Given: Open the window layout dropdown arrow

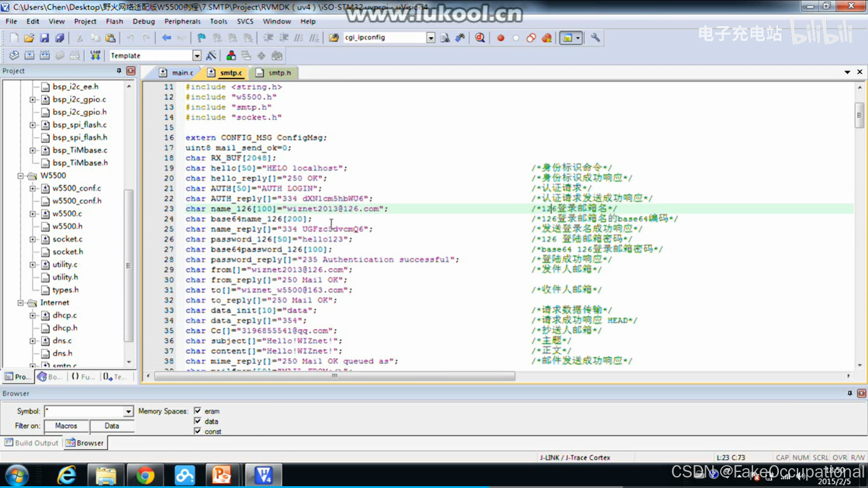Looking at the screenshot, I should pyautogui.click(x=578, y=38).
